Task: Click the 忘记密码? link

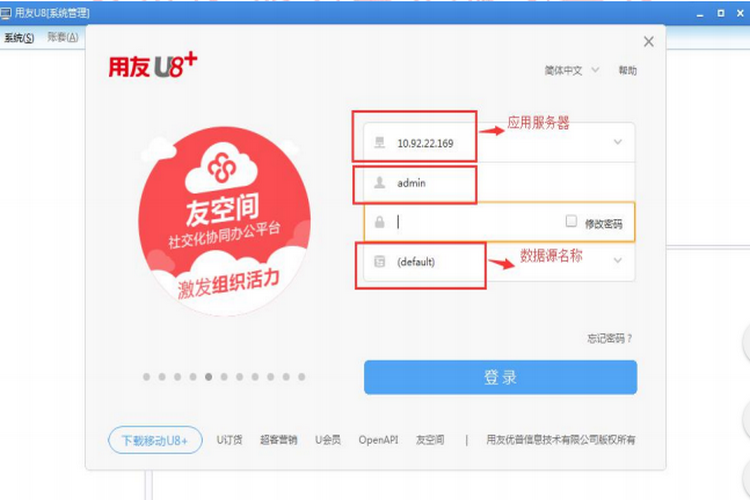Action: tap(609, 338)
